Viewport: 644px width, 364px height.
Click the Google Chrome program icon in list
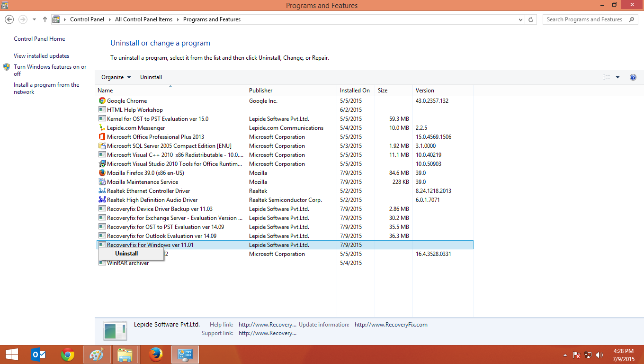[x=102, y=101]
